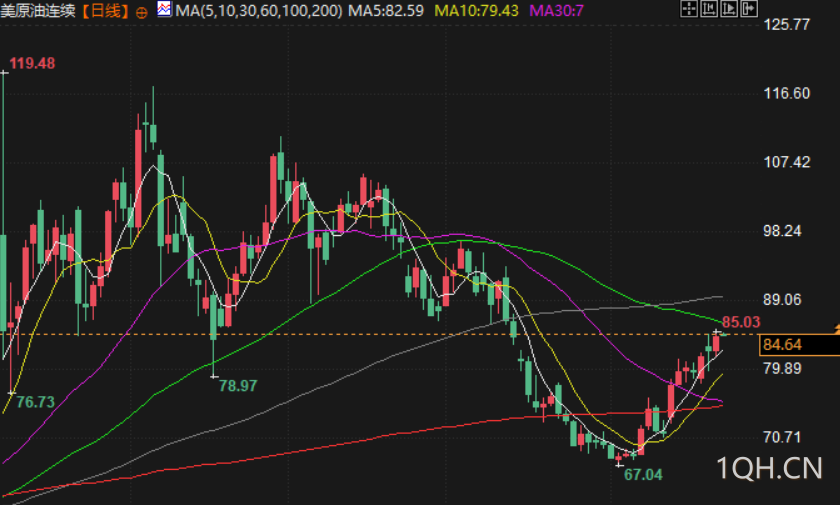Click the 119.48 high price marker

(x=32, y=63)
